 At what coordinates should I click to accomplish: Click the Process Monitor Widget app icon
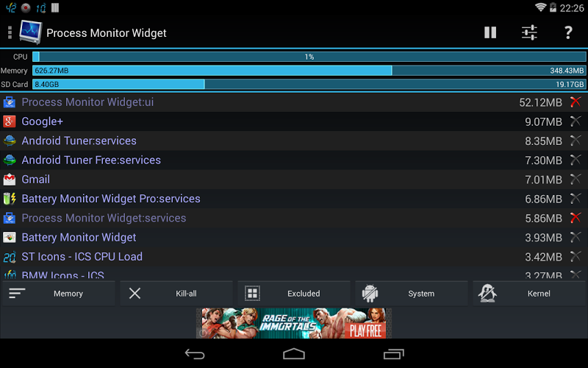[x=30, y=32]
